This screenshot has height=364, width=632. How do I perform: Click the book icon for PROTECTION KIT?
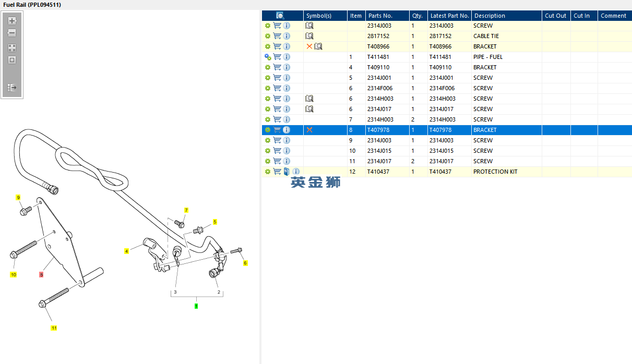(x=287, y=172)
